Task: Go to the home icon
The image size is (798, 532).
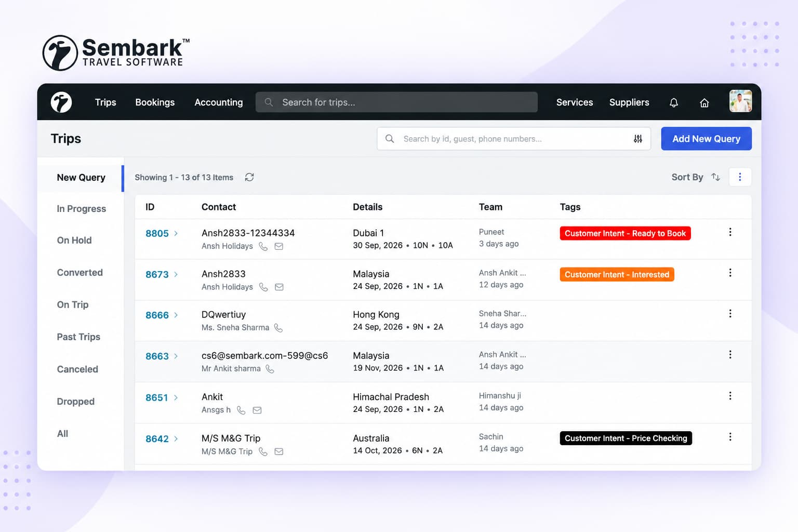Action: pyautogui.click(x=704, y=103)
